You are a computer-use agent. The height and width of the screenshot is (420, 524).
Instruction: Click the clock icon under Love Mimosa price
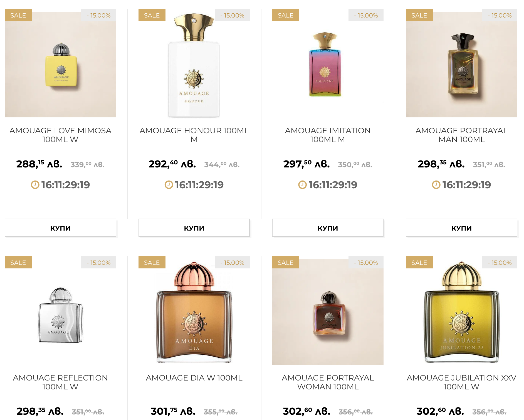35,185
